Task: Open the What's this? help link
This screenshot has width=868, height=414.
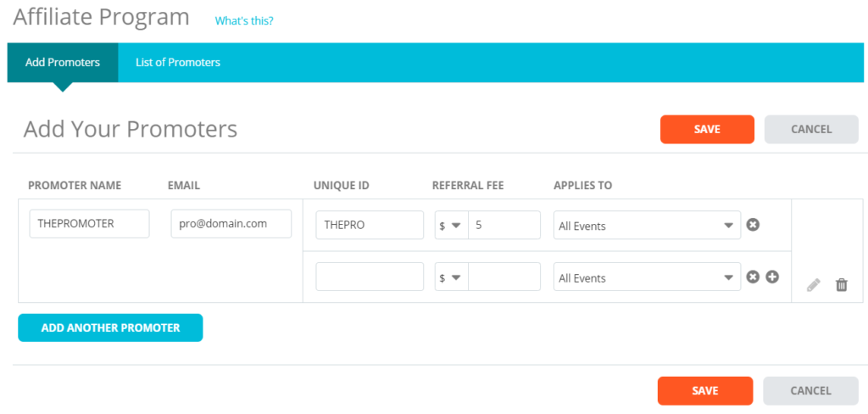Action: tap(244, 21)
